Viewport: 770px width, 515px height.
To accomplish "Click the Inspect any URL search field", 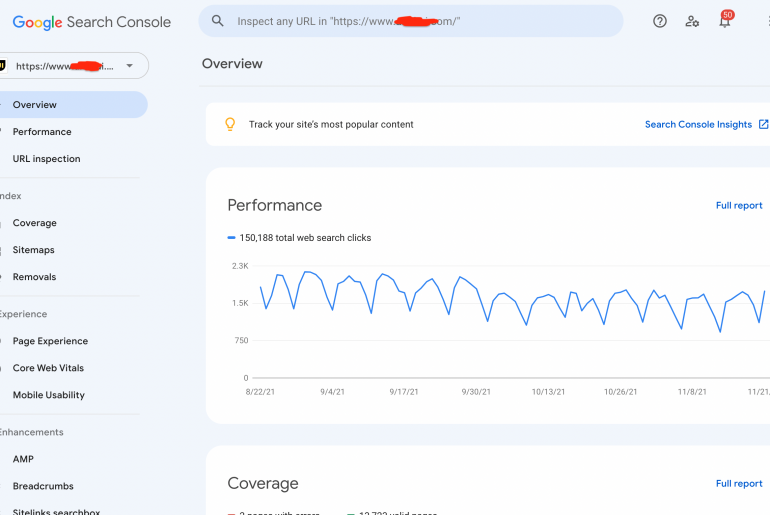I will coord(411,21).
